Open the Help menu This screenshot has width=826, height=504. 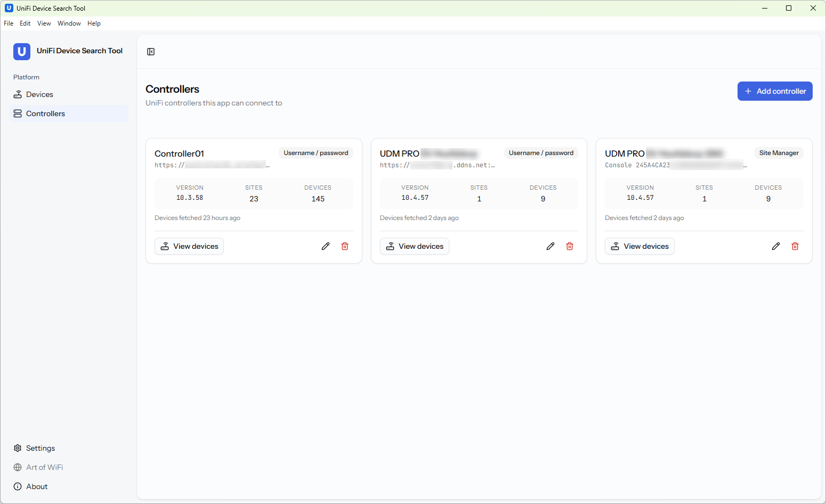(94, 23)
